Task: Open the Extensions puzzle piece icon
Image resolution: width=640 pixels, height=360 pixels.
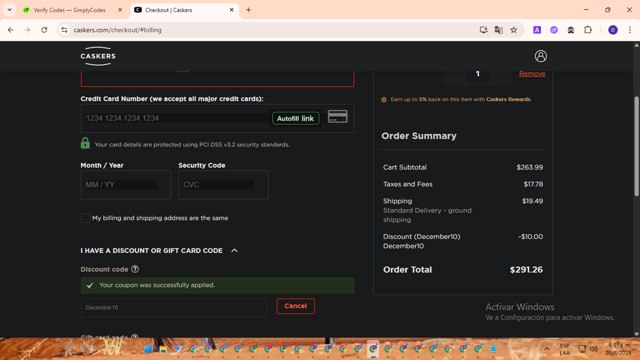Action: [588, 30]
